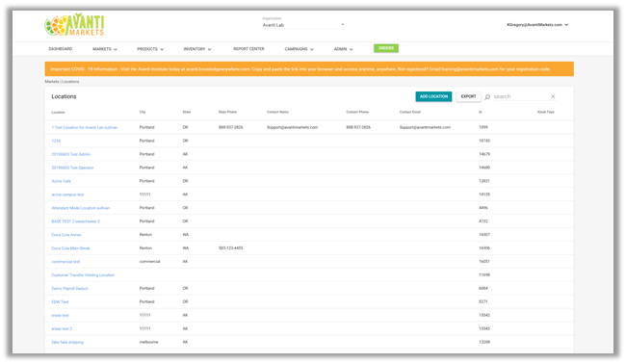This screenshot has height=364, width=626.
Task: Open 1 Test Location for Avanti Lab sullivan
Action: point(85,127)
